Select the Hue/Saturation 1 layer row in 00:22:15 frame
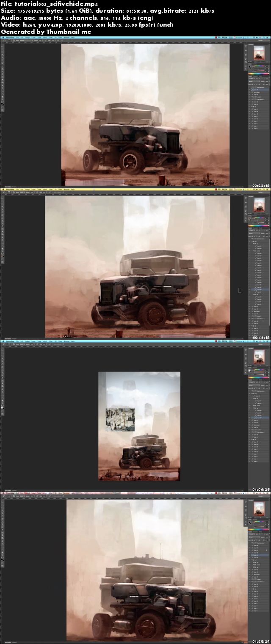 [260, 88]
